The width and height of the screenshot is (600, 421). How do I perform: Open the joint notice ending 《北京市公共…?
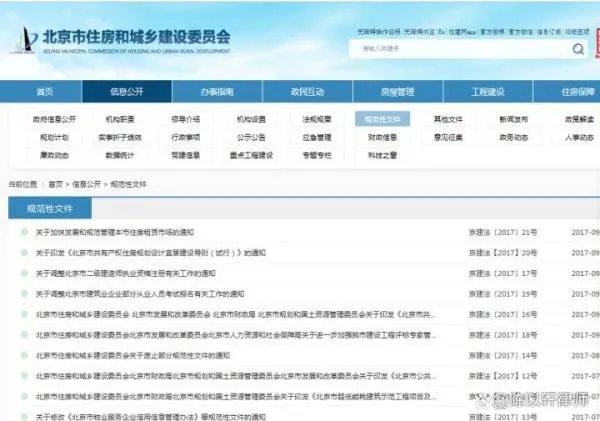(236, 376)
